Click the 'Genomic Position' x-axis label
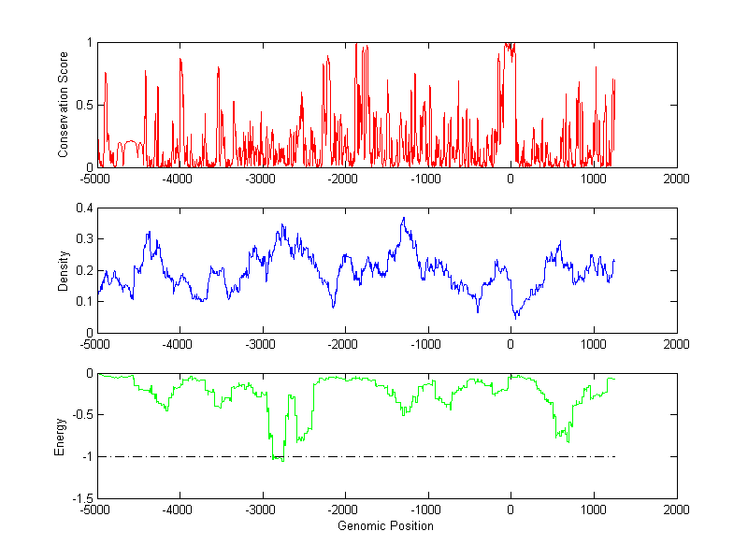Viewport: 748px width, 560px height. [x=386, y=526]
